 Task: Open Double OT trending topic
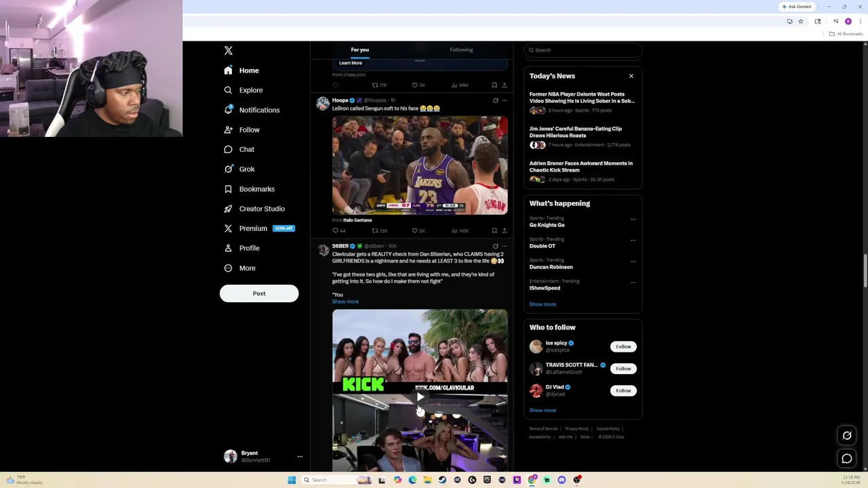pos(542,246)
